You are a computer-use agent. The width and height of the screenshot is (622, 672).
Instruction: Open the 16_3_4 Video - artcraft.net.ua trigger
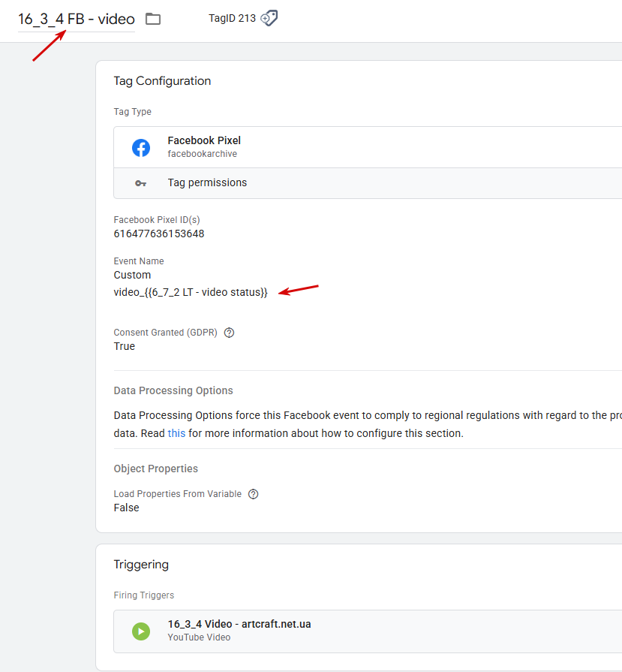[240, 625]
